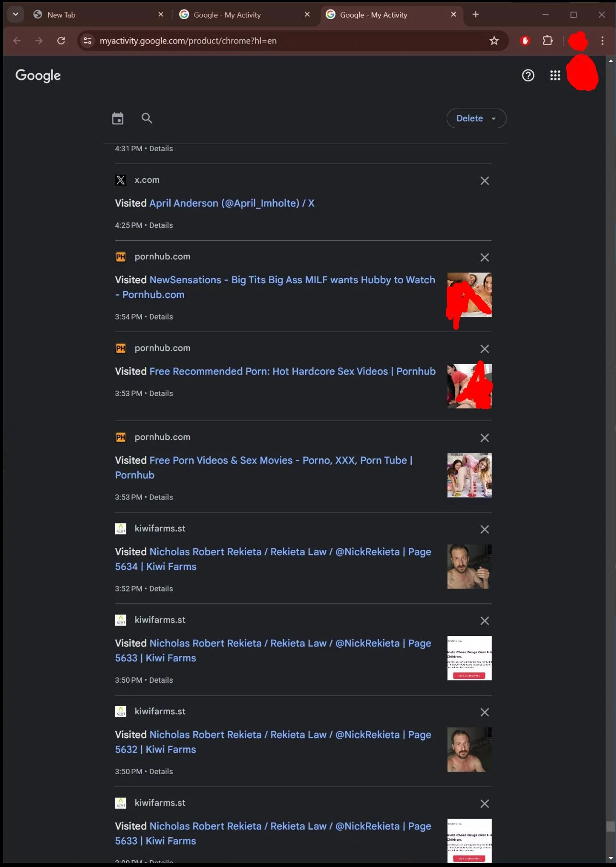Open Details for the 3:54 PM entry
Screen dimensions: 616x867
click(161, 317)
